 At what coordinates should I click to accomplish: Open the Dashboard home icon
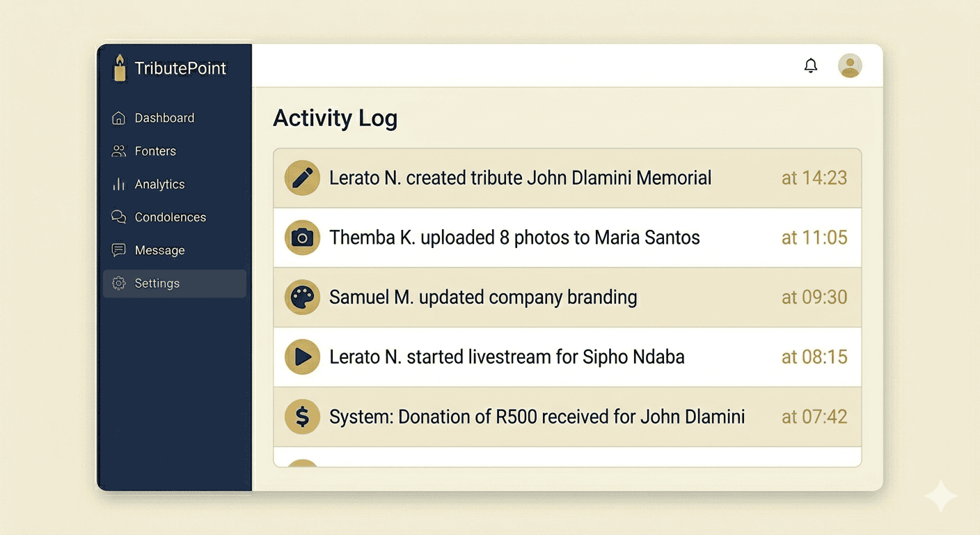pyautogui.click(x=118, y=118)
